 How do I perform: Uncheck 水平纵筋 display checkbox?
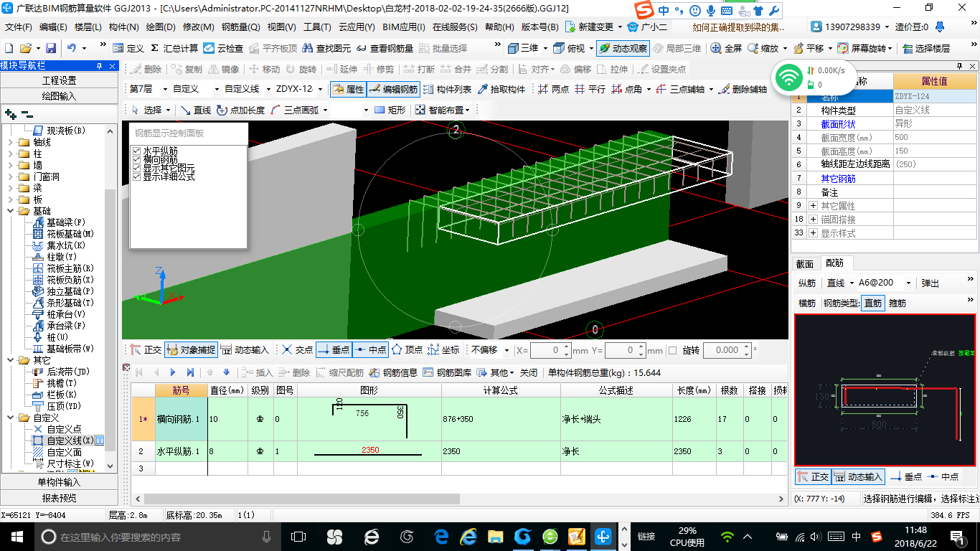[137, 151]
